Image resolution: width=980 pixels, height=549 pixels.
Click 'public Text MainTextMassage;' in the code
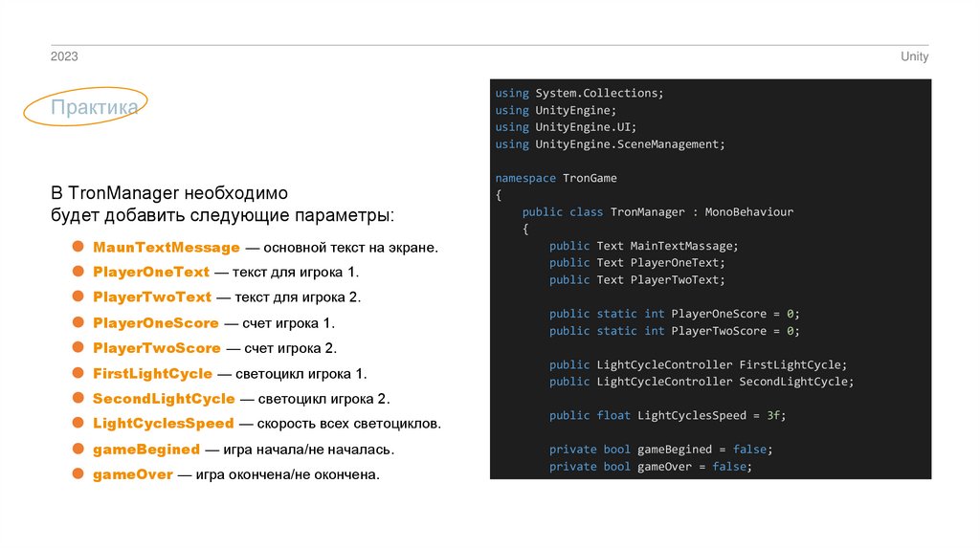[643, 246]
